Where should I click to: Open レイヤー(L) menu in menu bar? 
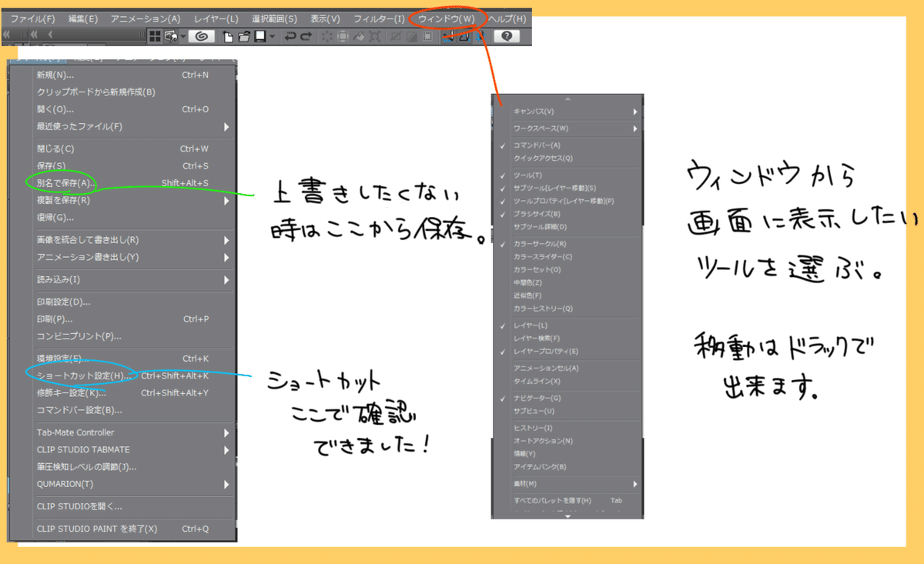point(216,18)
